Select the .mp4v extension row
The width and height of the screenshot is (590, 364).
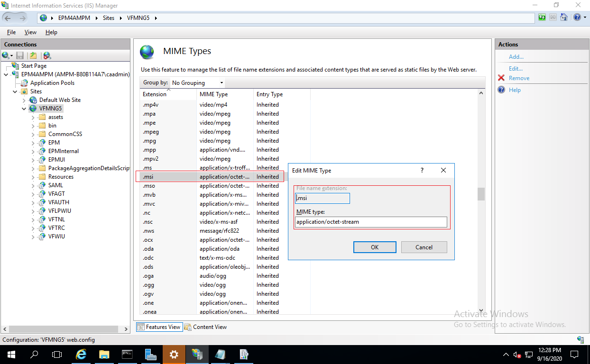tap(225, 105)
